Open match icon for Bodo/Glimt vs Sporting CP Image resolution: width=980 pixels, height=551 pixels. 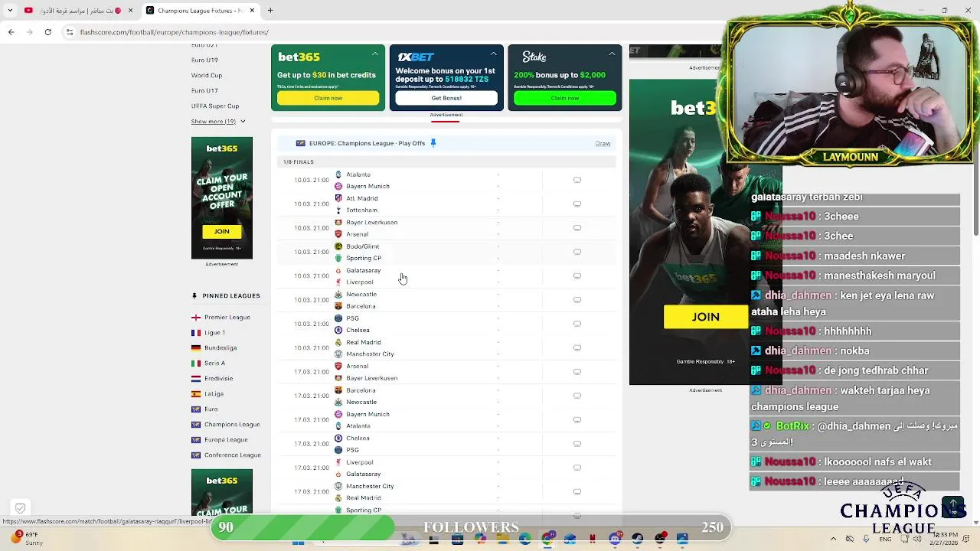[577, 252]
